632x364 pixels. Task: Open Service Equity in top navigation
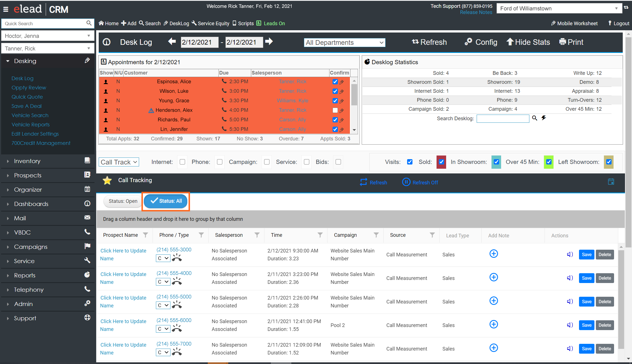tap(210, 23)
